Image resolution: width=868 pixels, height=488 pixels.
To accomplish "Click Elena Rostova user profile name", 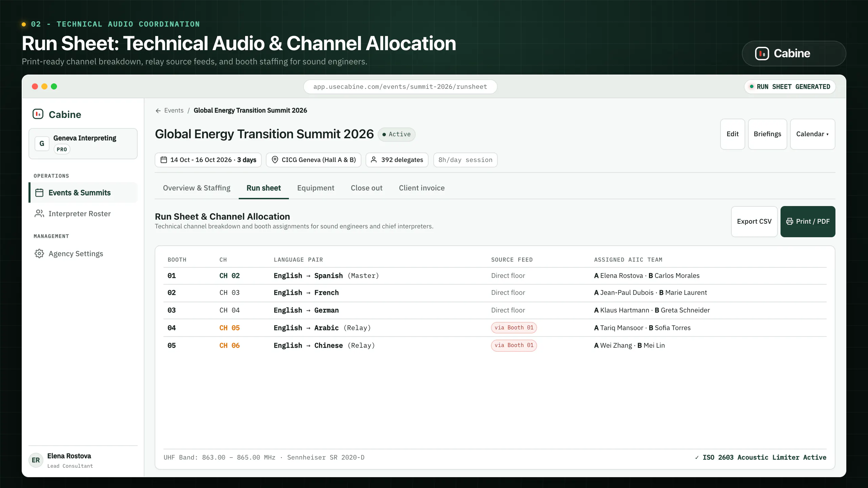I will pyautogui.click(x=69, y=456).
